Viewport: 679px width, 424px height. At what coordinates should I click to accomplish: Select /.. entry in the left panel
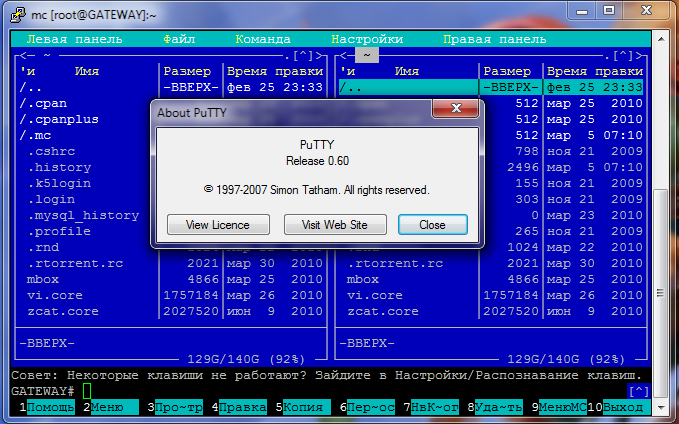click(x=31, y=87)
